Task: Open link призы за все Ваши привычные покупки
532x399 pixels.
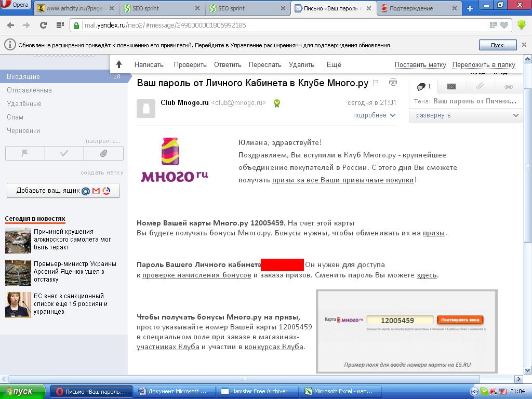Action: 343,180
